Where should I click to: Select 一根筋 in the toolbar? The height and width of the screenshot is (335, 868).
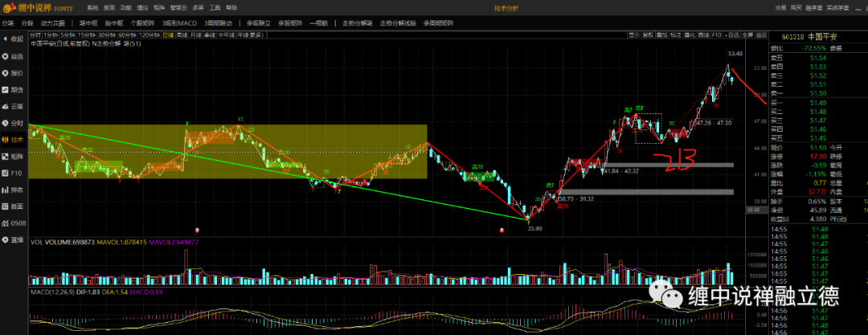tap(319, 23)
